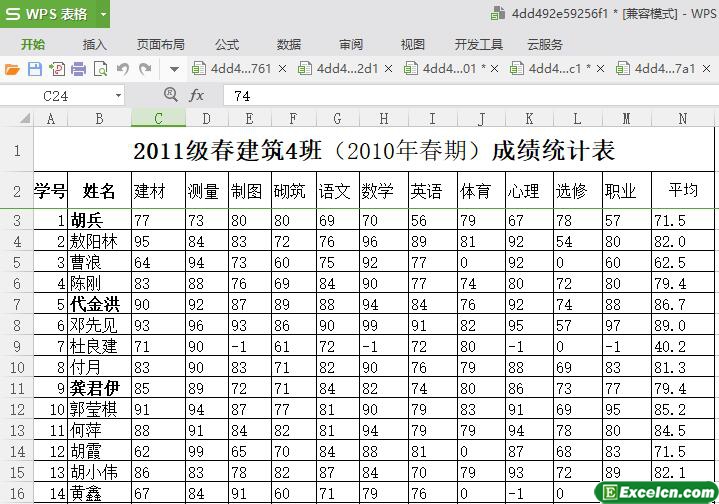Switch to the 插入 ribbon tab
The image size is (719, 504).
point(94,44)
